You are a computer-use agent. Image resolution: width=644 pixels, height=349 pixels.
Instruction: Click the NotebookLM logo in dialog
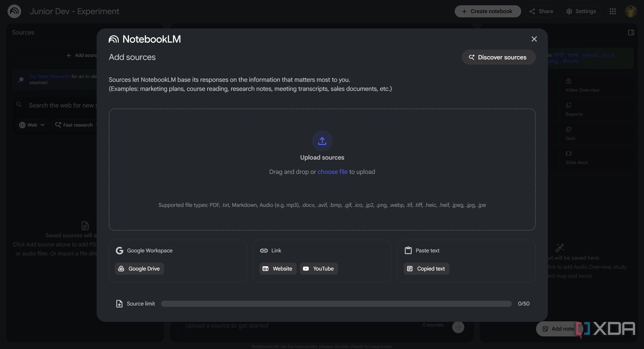coord(145,39)
